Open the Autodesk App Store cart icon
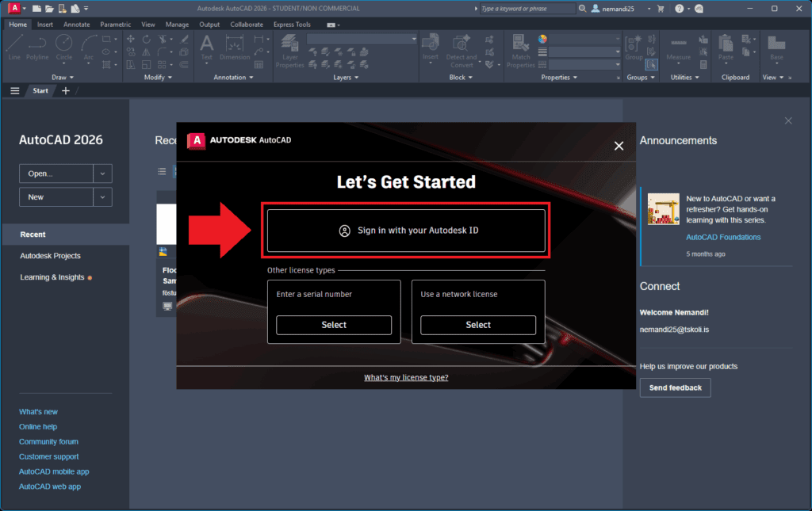The width and height of the screenshot is (812, 511). coord(660,9)
